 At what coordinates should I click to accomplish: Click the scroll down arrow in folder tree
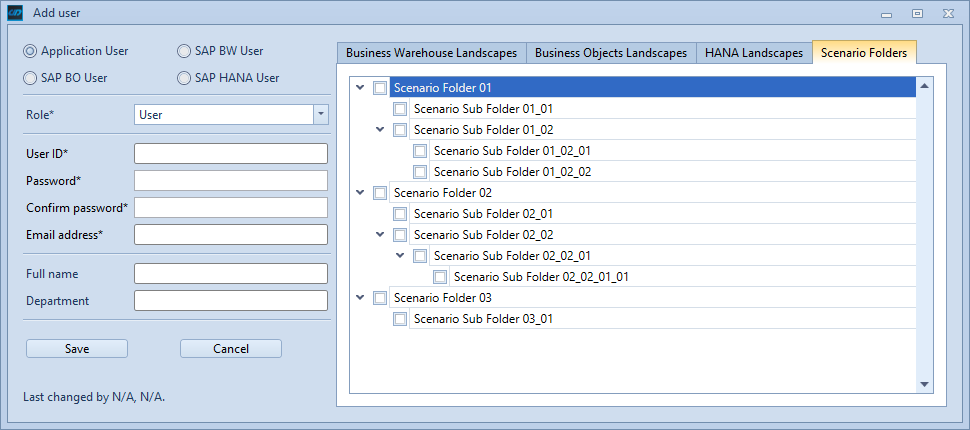(925, 385)
